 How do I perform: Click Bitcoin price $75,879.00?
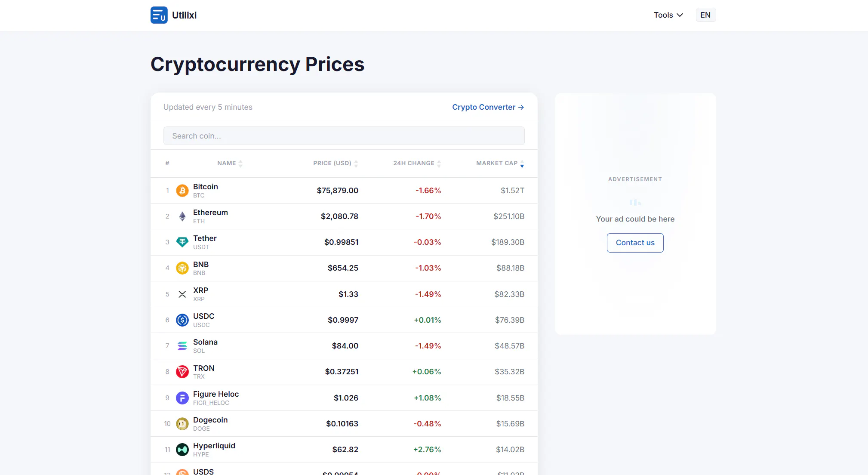pos(338,191)
